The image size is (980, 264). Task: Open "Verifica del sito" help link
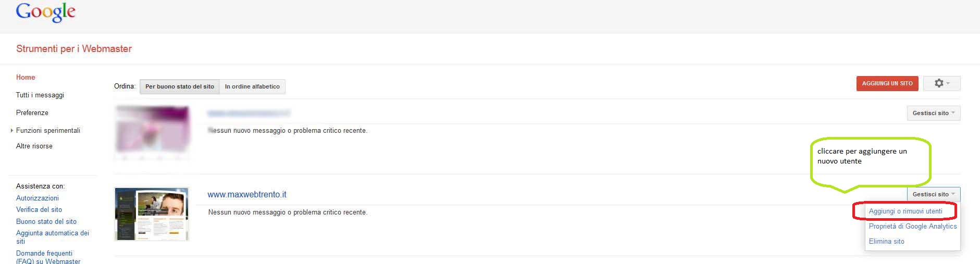pos(39,210)
